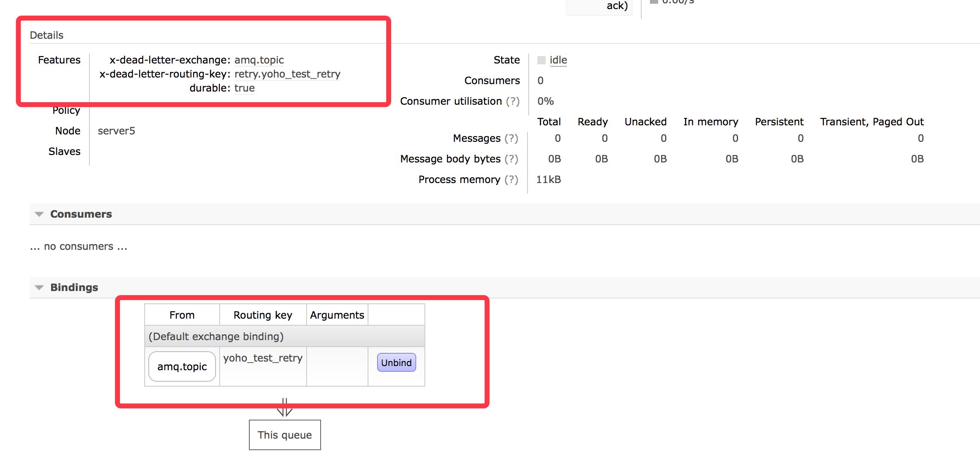Collapse the Consumers section triangle
980x465 pixels.
coord(39,214)
